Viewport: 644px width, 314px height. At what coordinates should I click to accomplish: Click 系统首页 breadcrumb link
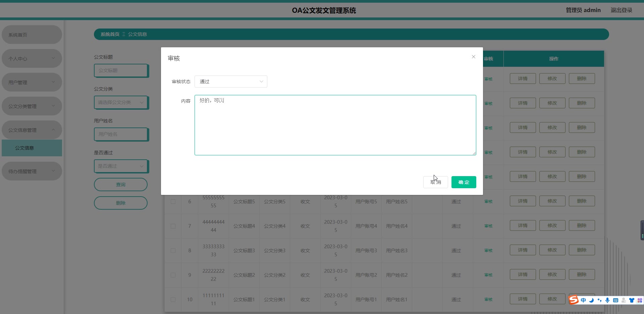[x=110, y=34]
